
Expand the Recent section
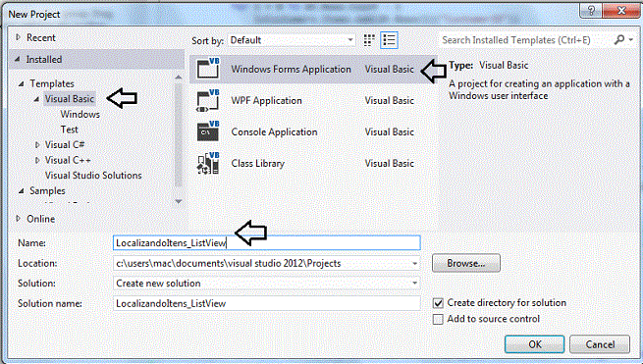click(18, 37)
